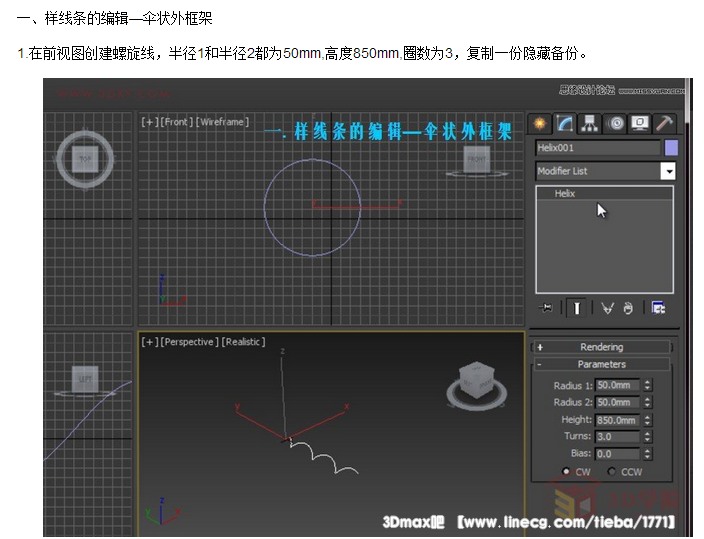704x539 pixels.
Task: Open the Hierarchy panel tab
Action: (x=590, y=123)
